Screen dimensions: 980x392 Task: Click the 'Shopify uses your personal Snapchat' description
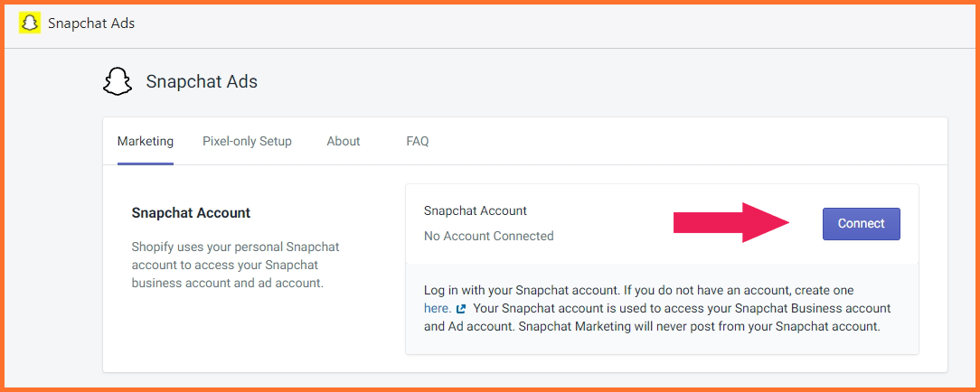236,247
